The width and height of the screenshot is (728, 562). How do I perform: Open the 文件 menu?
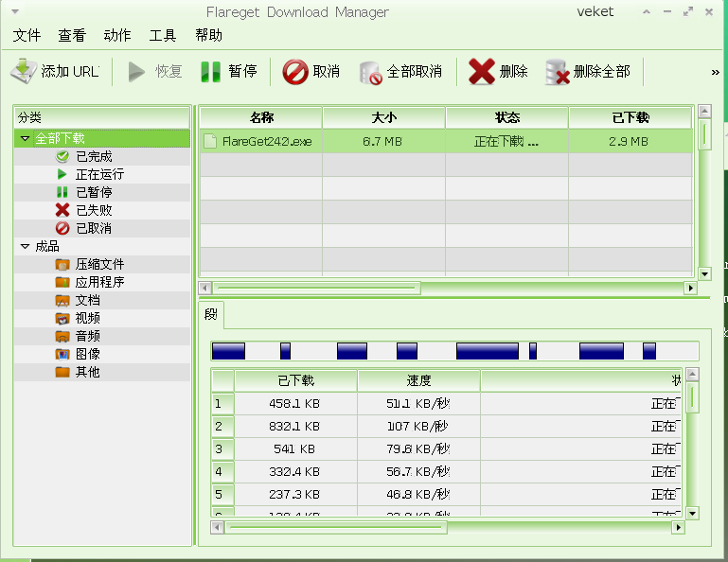[27, 35]
